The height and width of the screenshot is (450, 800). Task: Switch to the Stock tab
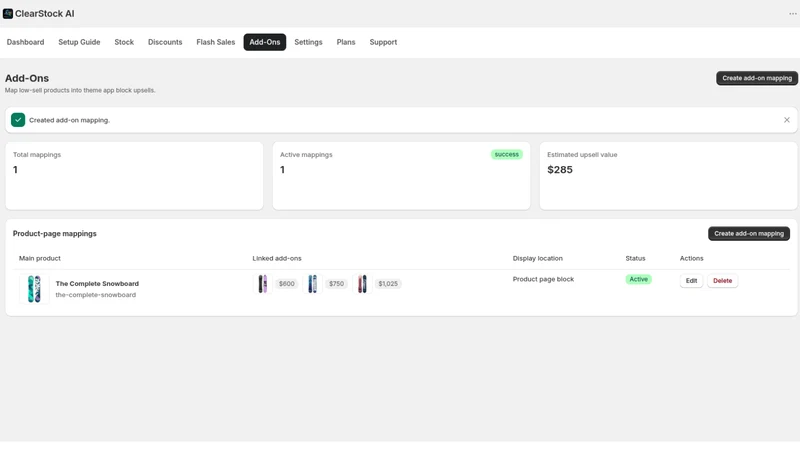click(x=124, y=42)
